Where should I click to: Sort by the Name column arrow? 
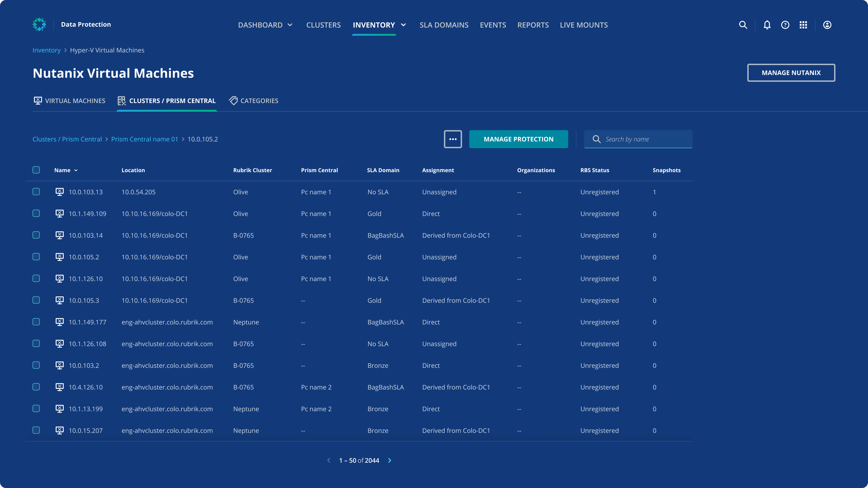tap(76, 170)
